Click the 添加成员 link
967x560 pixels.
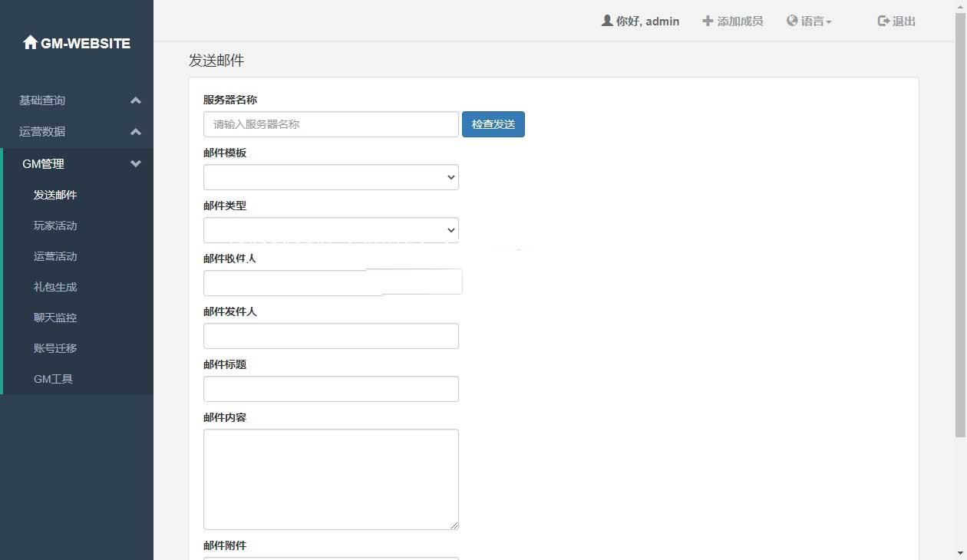[x=739, y=21]
